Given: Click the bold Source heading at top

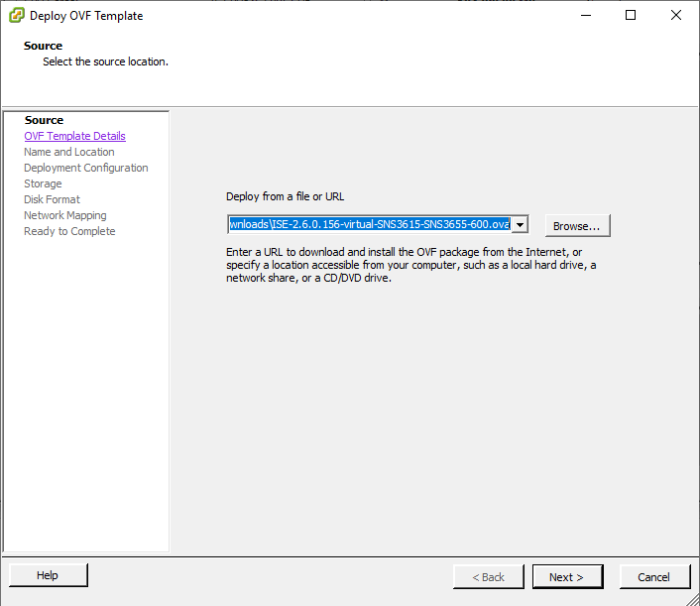Looking at the screenshot, I should [x=43, y=46].
